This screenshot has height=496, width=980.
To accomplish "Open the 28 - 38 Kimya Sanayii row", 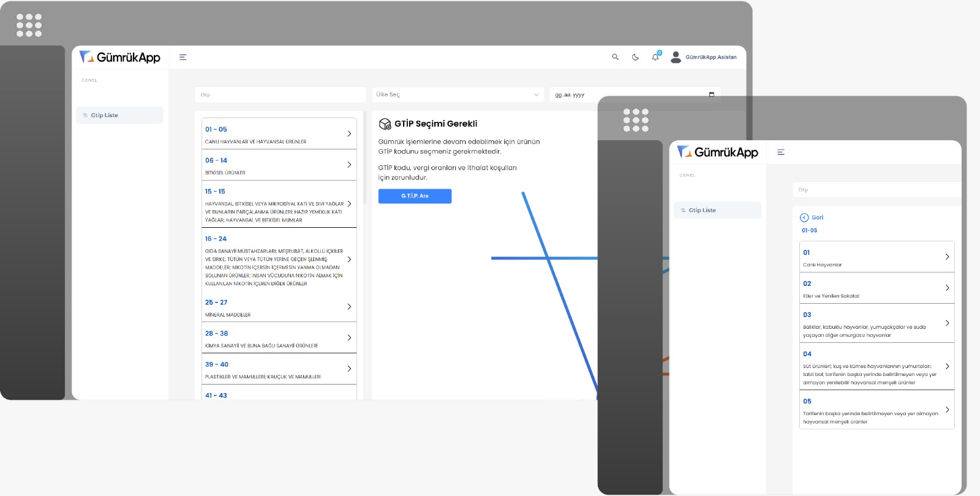I will pos(279,338).
